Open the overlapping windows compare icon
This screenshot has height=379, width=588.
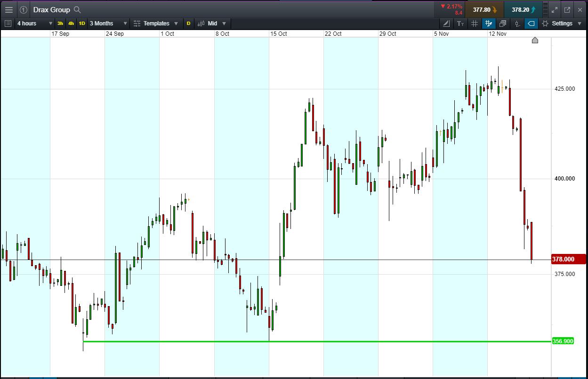[x=503, y=23]
